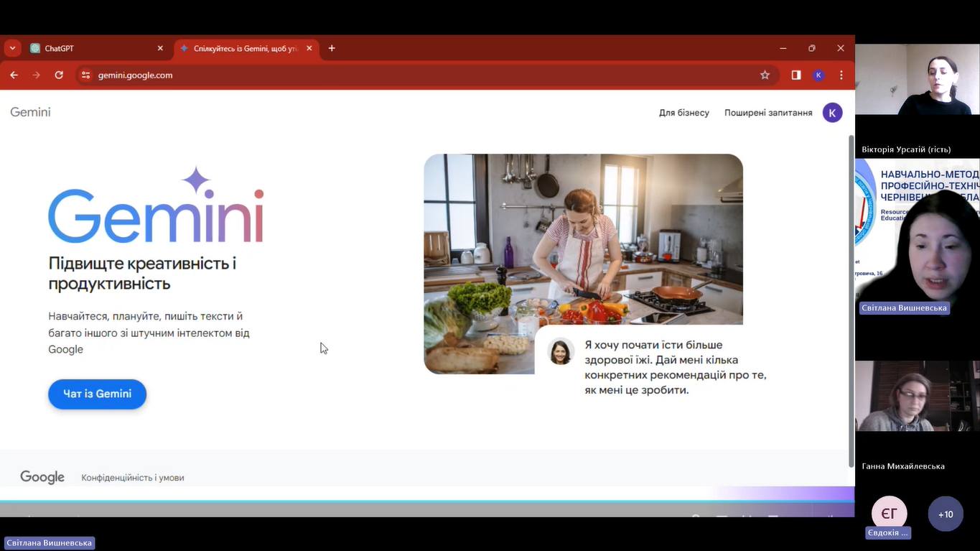This screenshot has width=980, height=551.
Task: Close the Gemini tab
Action: 309,48
